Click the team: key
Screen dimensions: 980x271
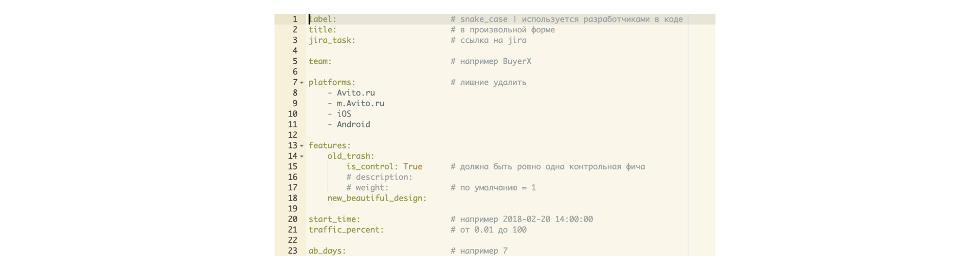[x=320, y=61]
